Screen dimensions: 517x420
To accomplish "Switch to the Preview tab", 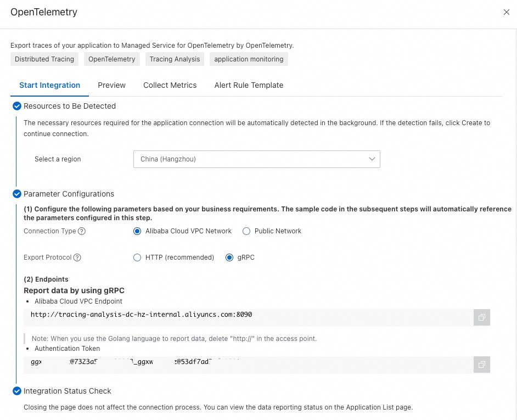I will tap(111, 85).
